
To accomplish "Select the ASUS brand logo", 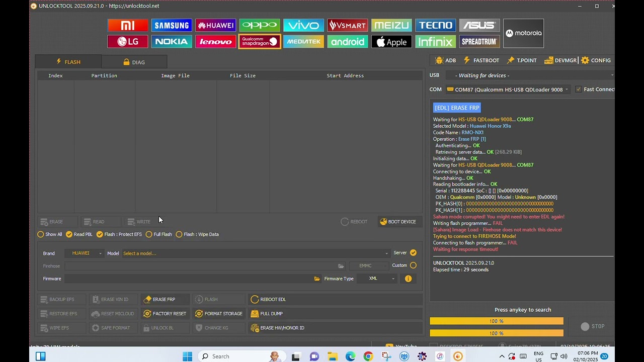I will coord(479,25).
